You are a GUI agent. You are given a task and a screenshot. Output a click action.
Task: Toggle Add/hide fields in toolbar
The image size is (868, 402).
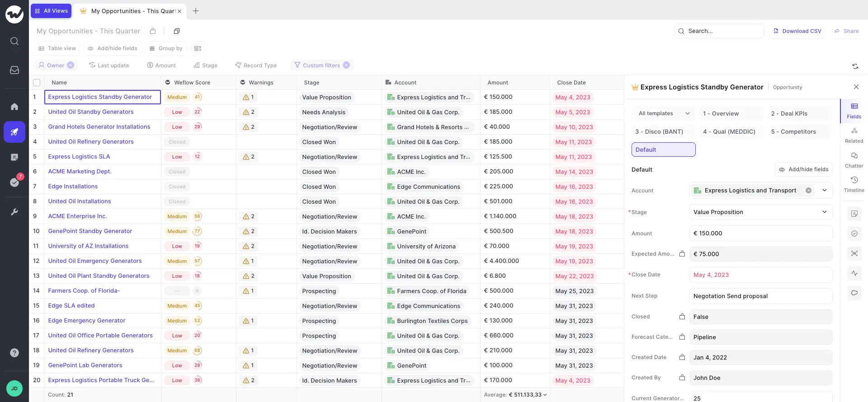point(113,48)
